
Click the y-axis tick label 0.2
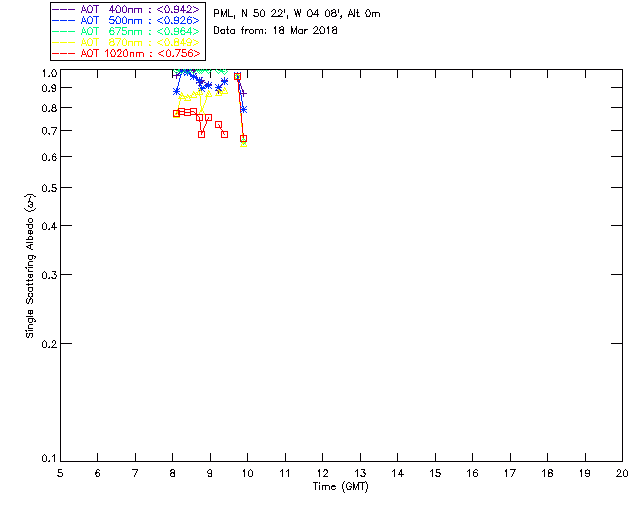tap(49, 344)
